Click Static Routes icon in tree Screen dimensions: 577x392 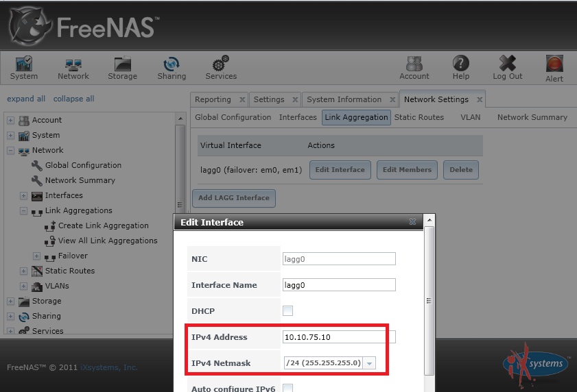click(37, 271)
